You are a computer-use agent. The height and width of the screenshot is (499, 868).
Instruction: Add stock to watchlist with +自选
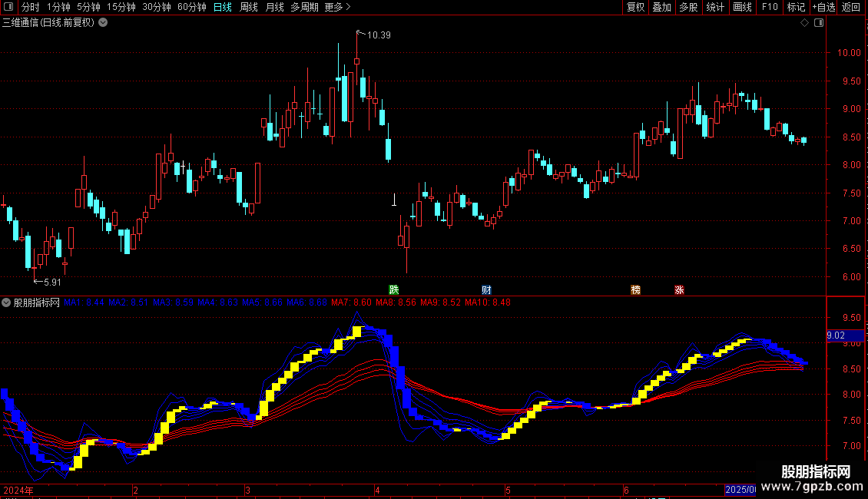[823, 7]
